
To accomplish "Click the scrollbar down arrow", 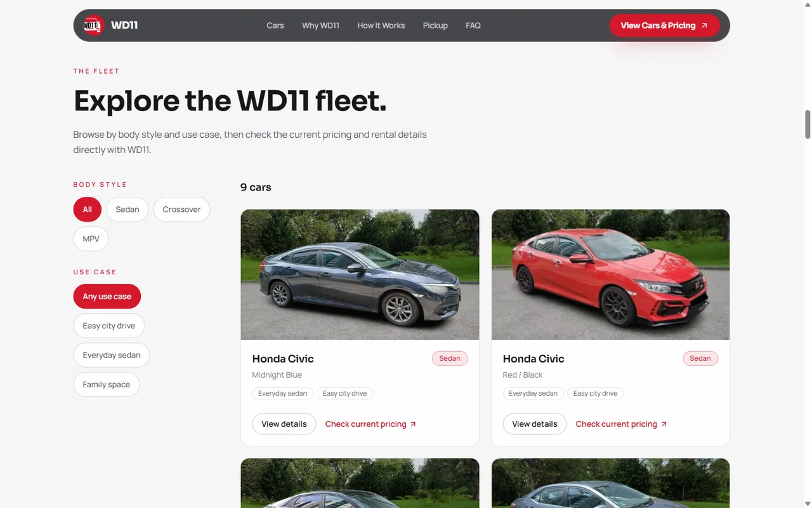I will [808, 504].
